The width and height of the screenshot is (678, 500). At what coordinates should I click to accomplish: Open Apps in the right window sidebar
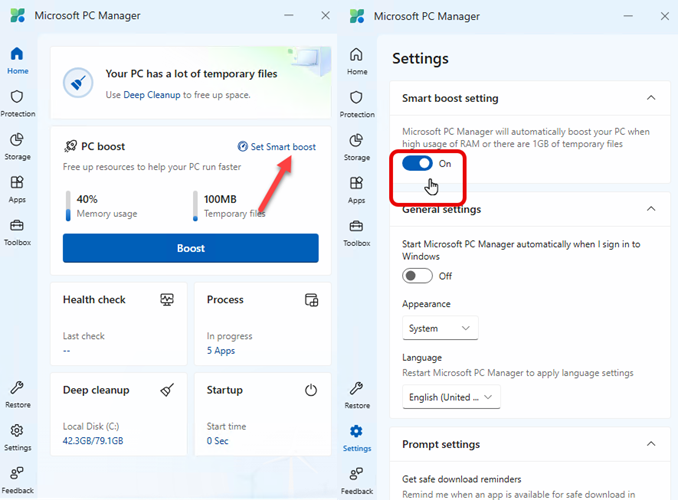tap(357, 188)
